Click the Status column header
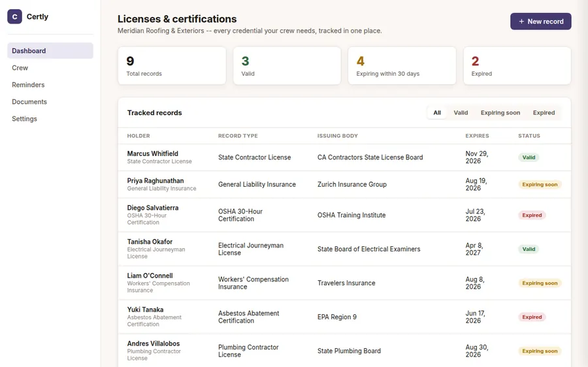Viewport: 588px width, 367px height. click(529, 136)
